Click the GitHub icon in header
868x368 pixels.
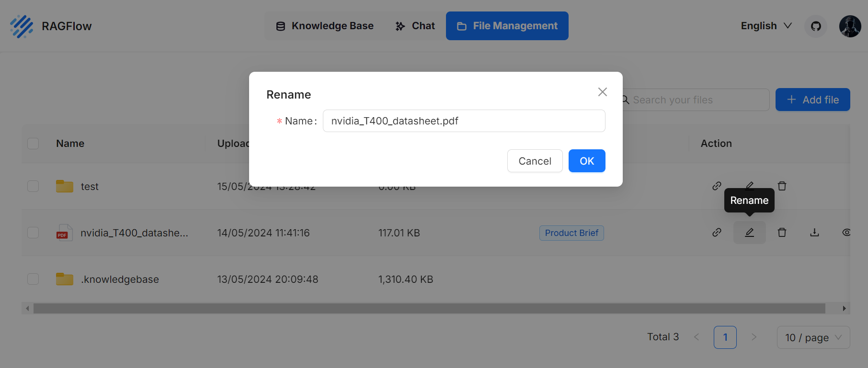(x=816, y=26)
